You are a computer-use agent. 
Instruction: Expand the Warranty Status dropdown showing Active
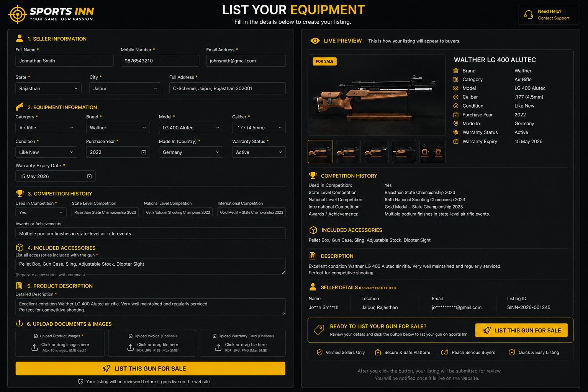point(259,152)
